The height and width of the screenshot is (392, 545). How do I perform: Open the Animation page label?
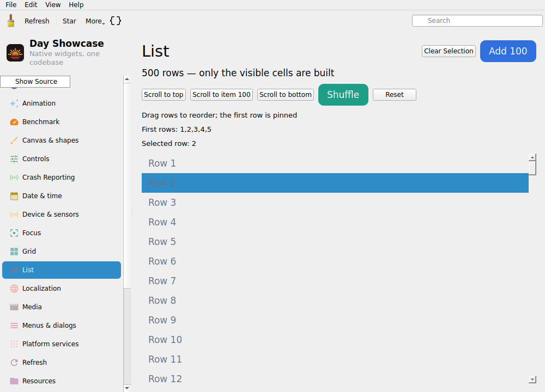(x=39, y=103)
